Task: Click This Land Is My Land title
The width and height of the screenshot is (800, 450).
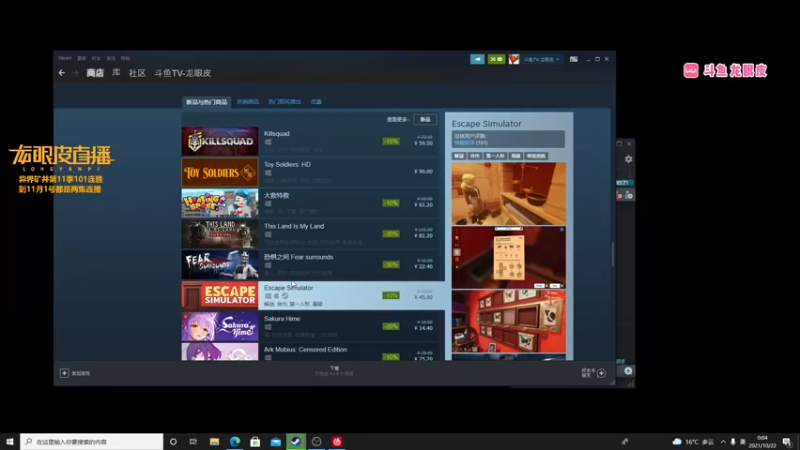Action: pyautogui.click(x=294, y=226)
